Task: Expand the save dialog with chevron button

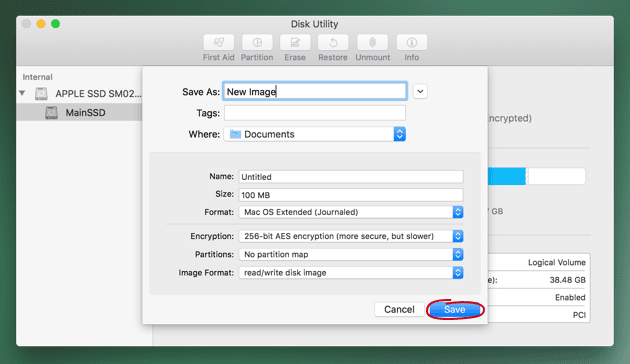Action: click(x=420, y=92)
